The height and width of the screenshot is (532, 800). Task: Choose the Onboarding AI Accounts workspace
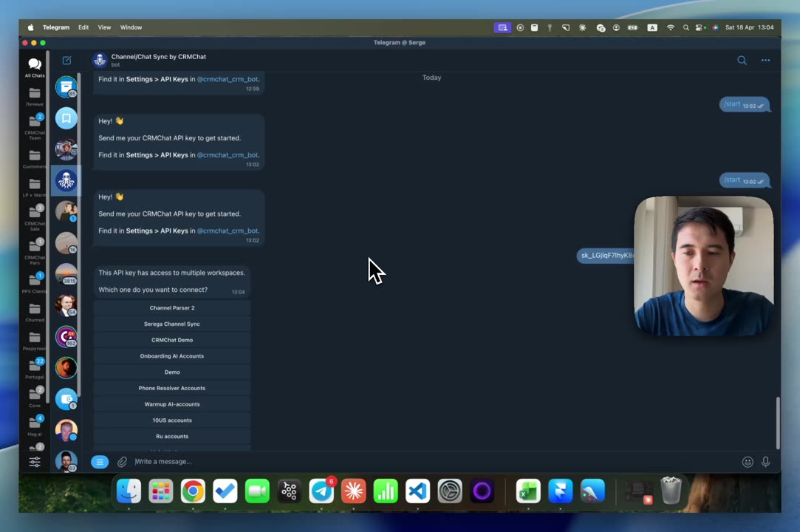click(172, 356)
